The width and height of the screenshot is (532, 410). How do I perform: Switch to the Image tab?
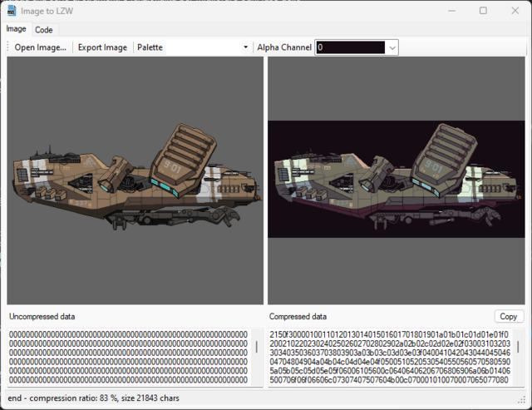click(x=16, y=29)
